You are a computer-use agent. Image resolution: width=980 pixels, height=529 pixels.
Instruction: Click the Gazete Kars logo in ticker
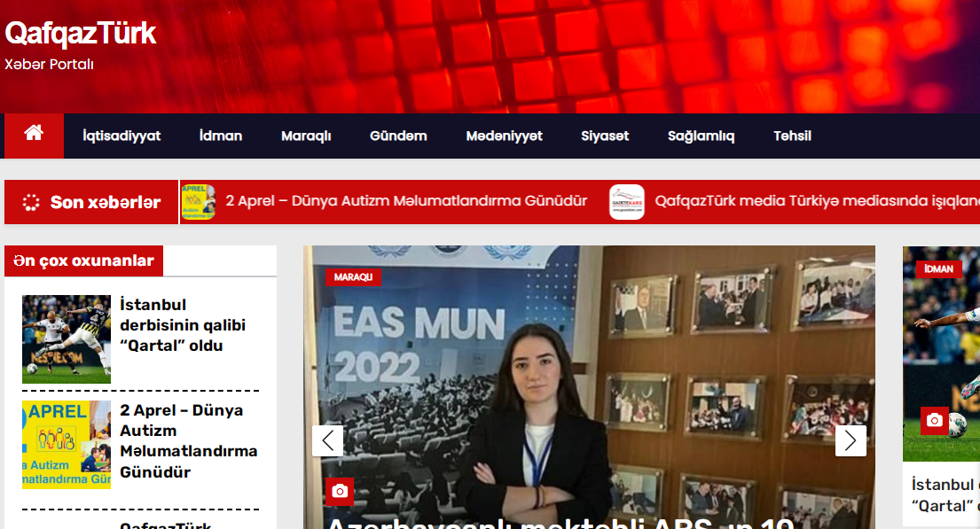click(626, 202)
